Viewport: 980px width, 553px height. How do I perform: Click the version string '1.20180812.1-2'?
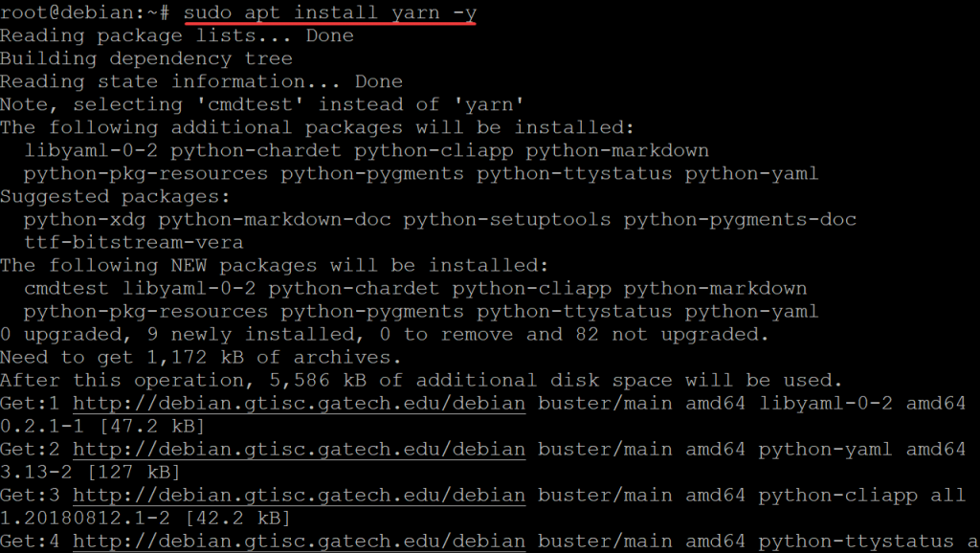pos(85,518)
